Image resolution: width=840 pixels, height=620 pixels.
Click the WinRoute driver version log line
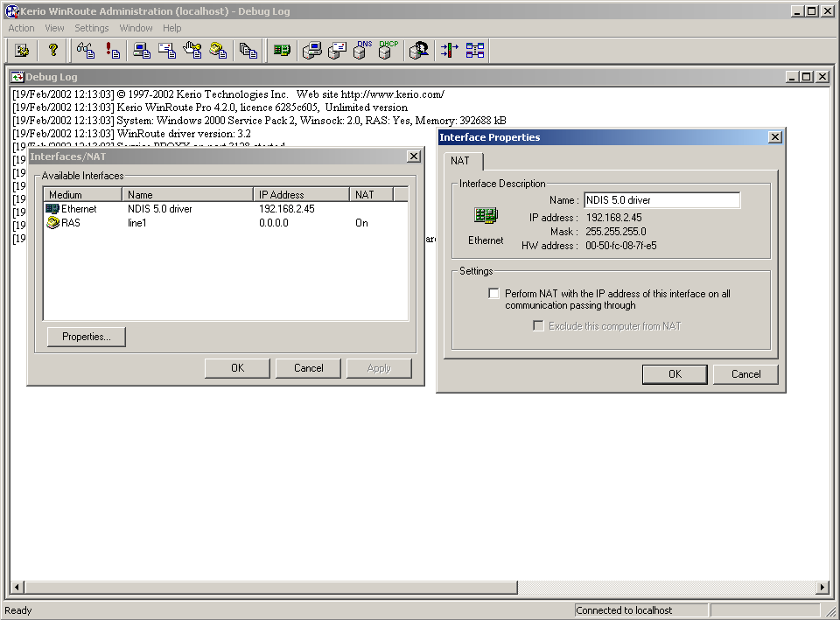pos(131,134)
